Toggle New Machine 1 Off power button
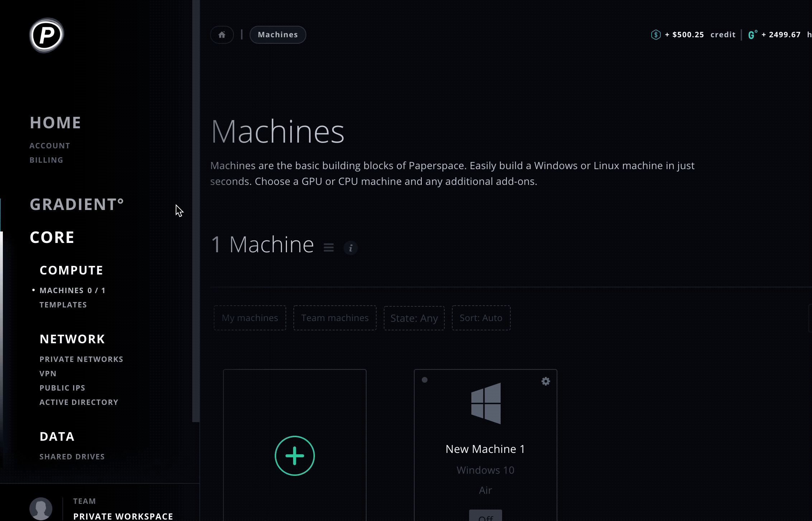This screenshot has height=521, width=812. 485,516
